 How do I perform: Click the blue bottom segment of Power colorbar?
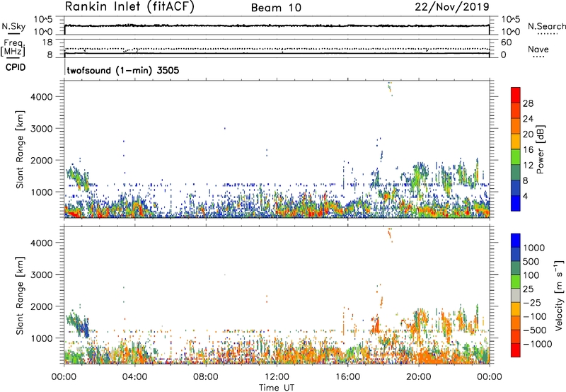(516, 203)
